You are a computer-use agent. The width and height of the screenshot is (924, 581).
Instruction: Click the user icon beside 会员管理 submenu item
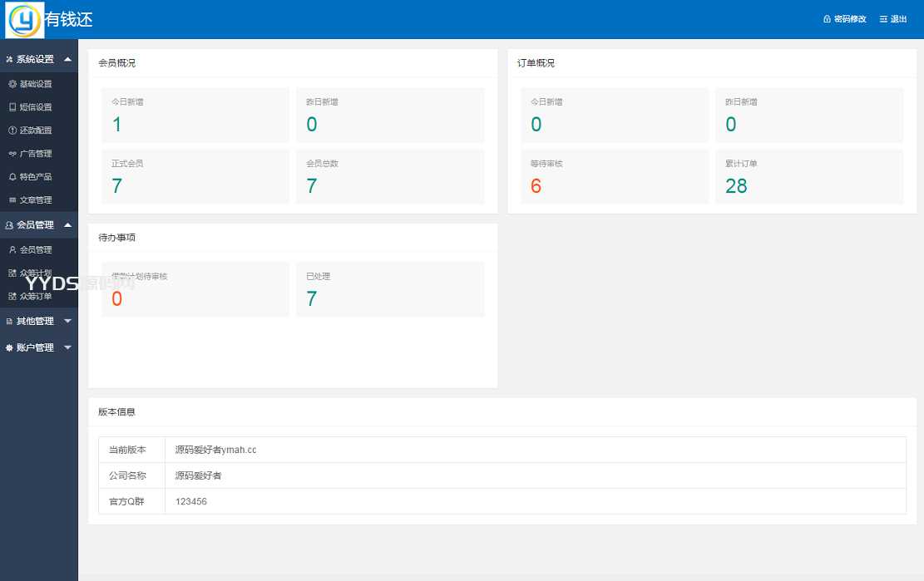12,250
